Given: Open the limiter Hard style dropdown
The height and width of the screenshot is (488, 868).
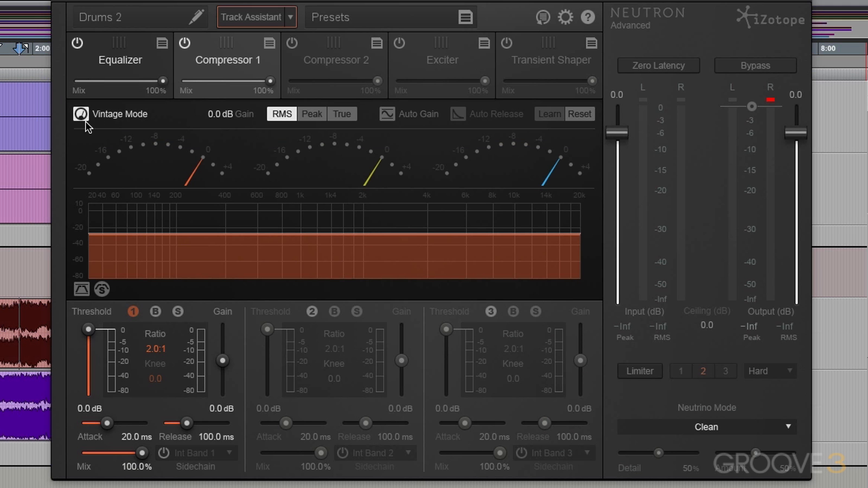Looking at the screenshot, I should coord(770,371).
